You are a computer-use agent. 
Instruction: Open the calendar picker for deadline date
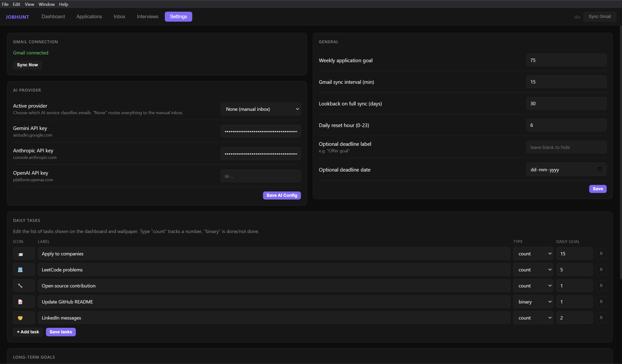click(x=600, y=169)
